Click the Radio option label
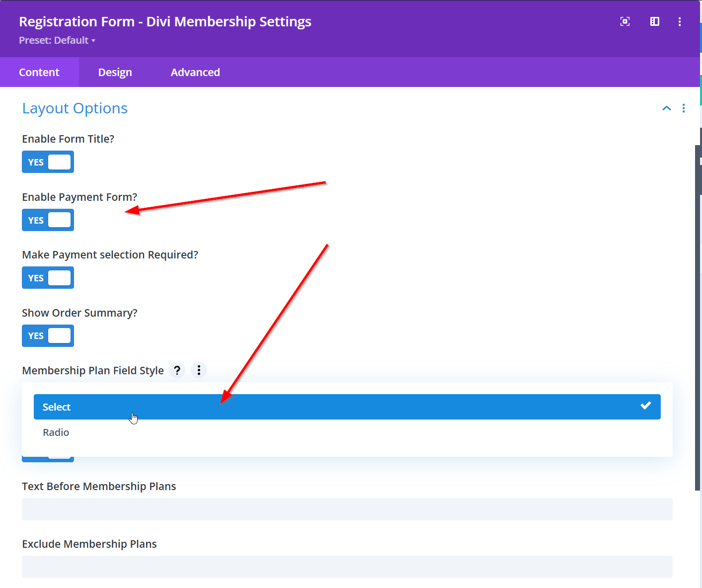The width and height of the screenshot is (702, 588). pos(56,432)
